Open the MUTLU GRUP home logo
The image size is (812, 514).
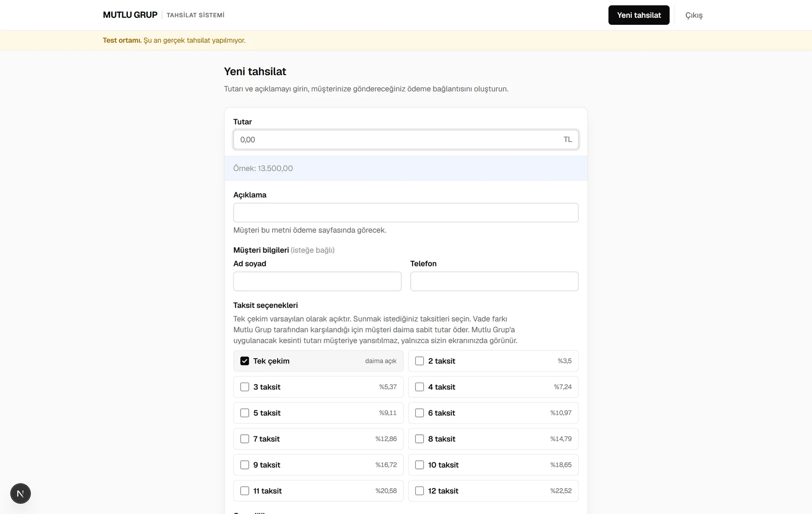[x=130, y=15]
